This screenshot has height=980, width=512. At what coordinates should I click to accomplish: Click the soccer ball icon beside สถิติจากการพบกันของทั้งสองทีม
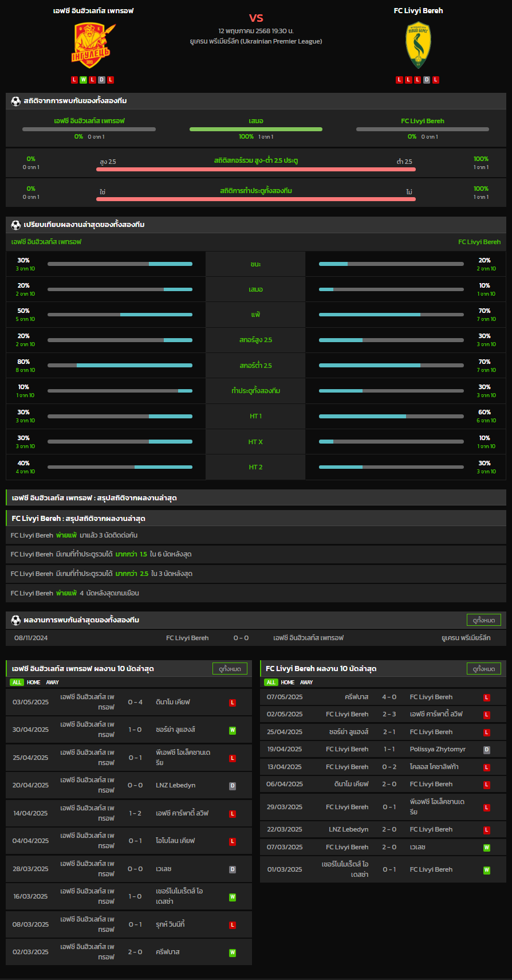[x=16, y=101]
